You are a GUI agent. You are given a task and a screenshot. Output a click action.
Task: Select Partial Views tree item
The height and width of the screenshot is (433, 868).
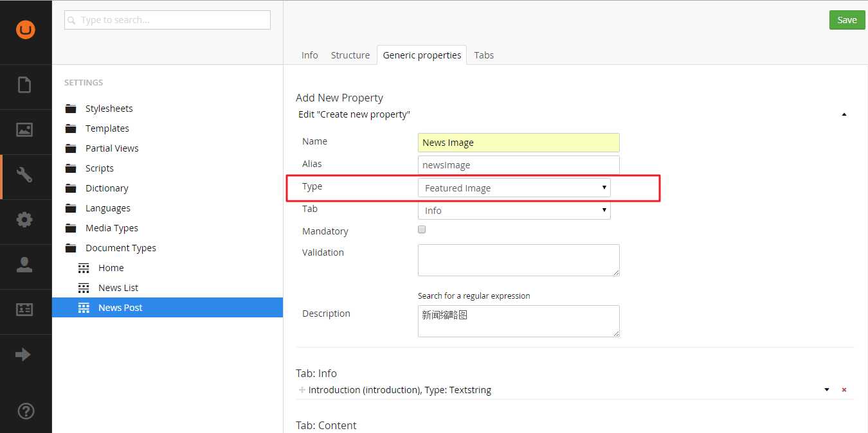(x=112, y=148)
